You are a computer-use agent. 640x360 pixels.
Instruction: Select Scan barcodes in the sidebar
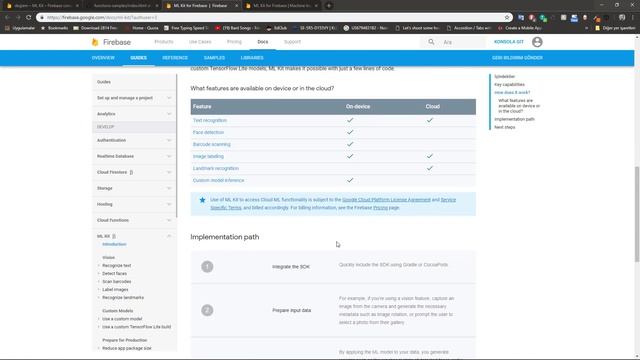(x=117, y=282)
